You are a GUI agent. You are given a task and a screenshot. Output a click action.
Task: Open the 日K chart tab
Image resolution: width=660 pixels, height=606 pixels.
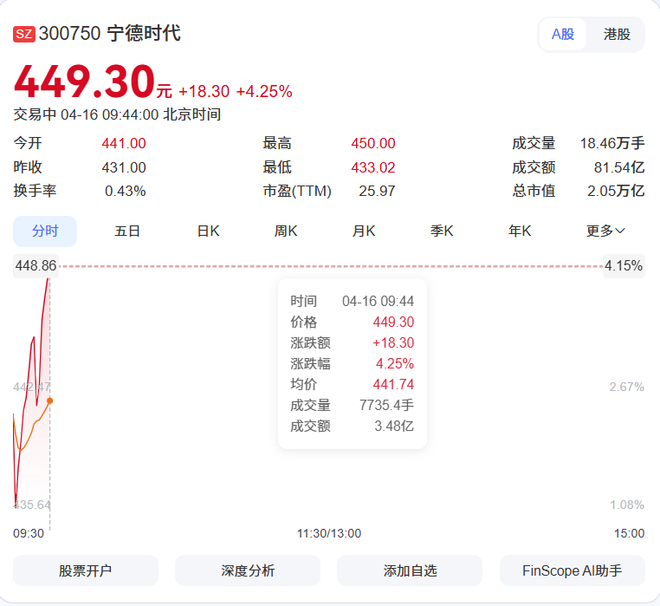point(208,231)
